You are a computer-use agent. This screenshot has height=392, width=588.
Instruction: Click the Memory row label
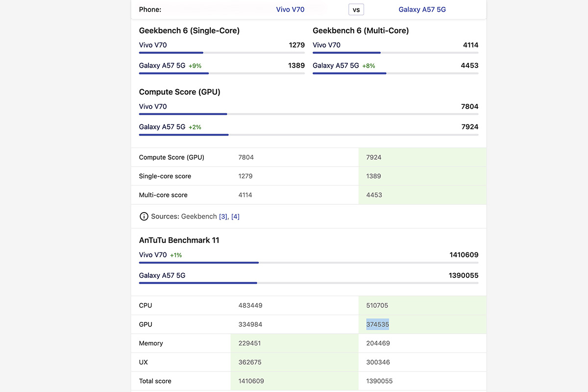point(151,343)
